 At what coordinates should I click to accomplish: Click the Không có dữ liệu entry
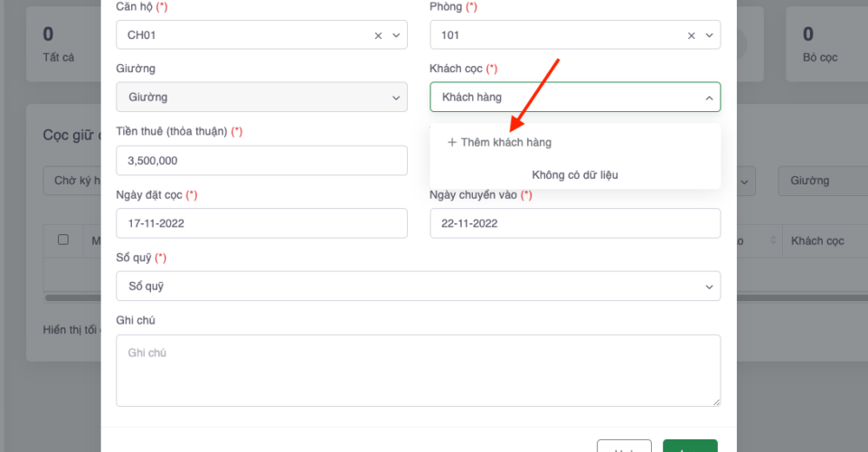[575, 174]
